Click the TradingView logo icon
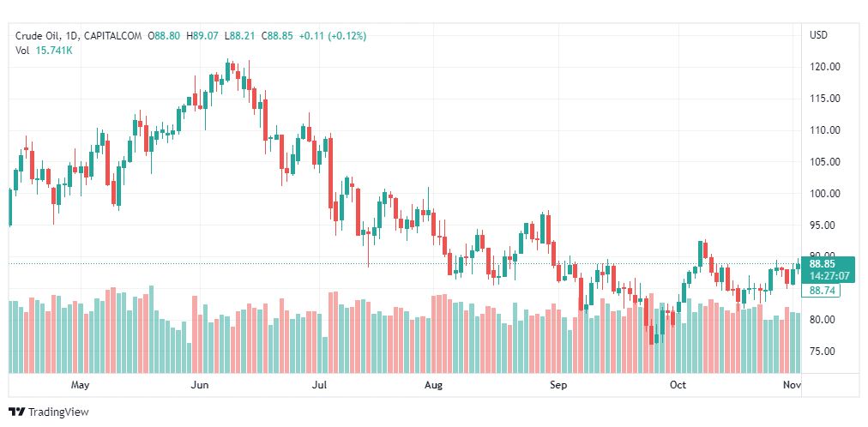Image resolution: width=868 pixels, height=427 pixels. tap(16, 412)
